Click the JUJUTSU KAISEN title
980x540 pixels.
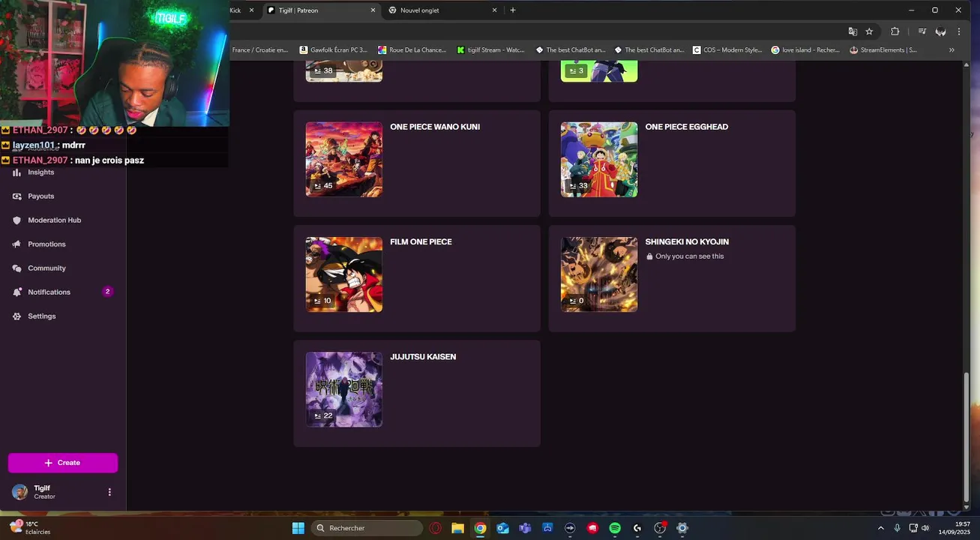(423, 357)
